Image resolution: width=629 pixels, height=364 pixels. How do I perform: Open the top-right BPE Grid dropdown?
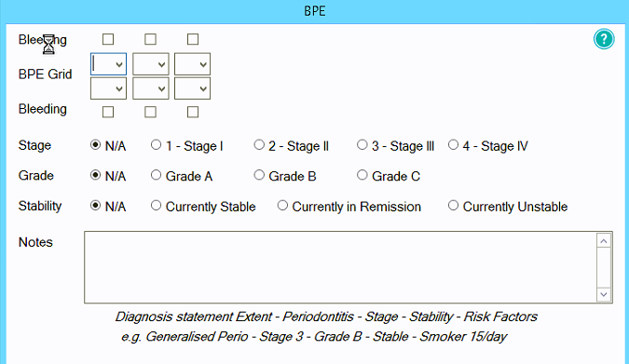[x=193, y=64]
